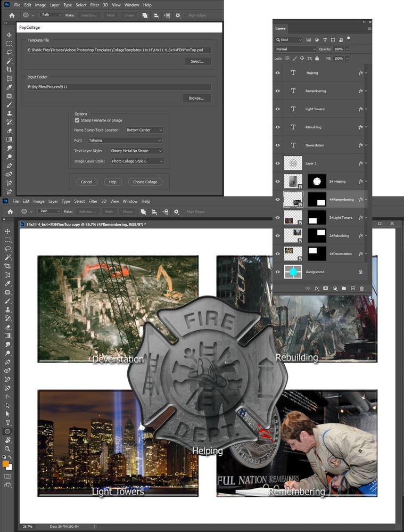Create a new layer from the Layers panel
The height and width of the screenshot is (532, 404).
(x=353, y=289)
